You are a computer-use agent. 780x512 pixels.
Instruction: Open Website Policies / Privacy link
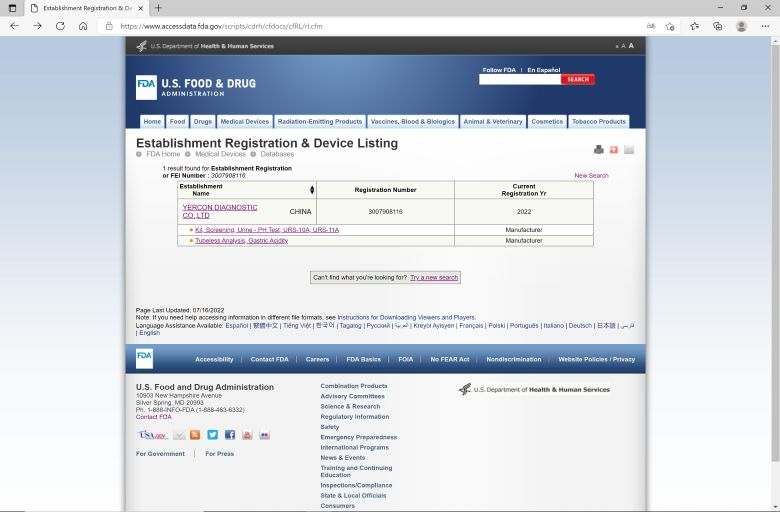click(x=596, y=359)
